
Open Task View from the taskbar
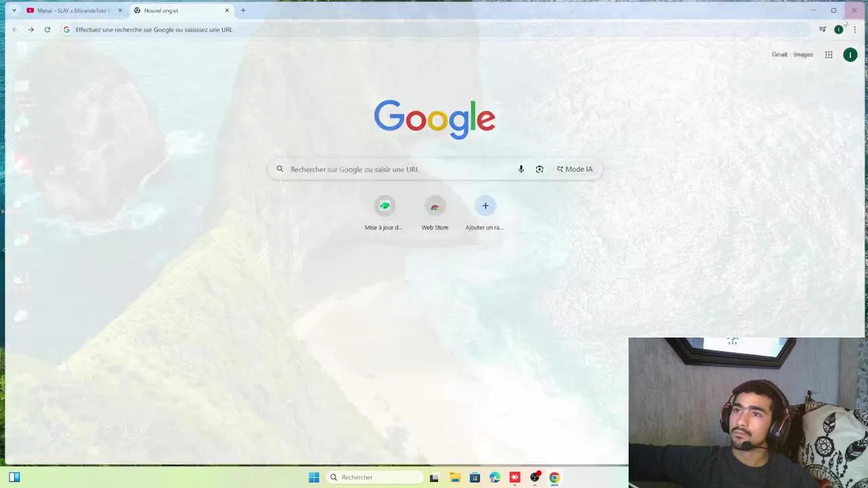(x=434, y=477)
